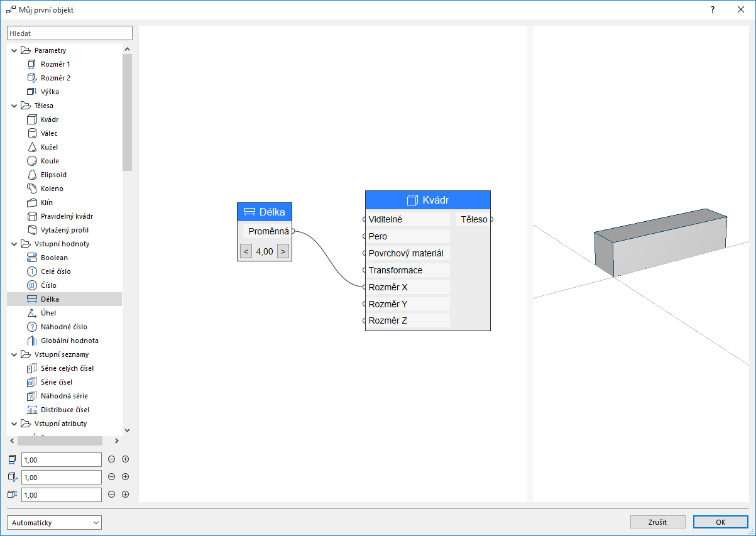Choose the Kužel cone icon
The image size is (756, 536).
(32, 147)
